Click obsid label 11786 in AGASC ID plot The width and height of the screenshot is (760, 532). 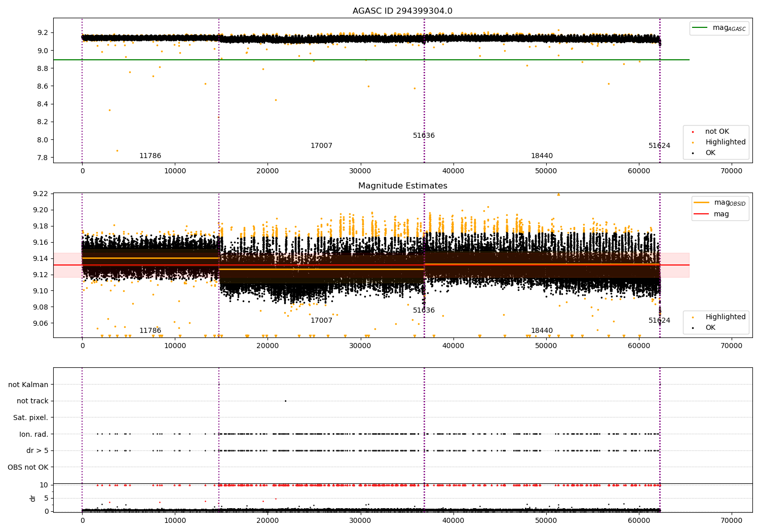pos(150,156)
